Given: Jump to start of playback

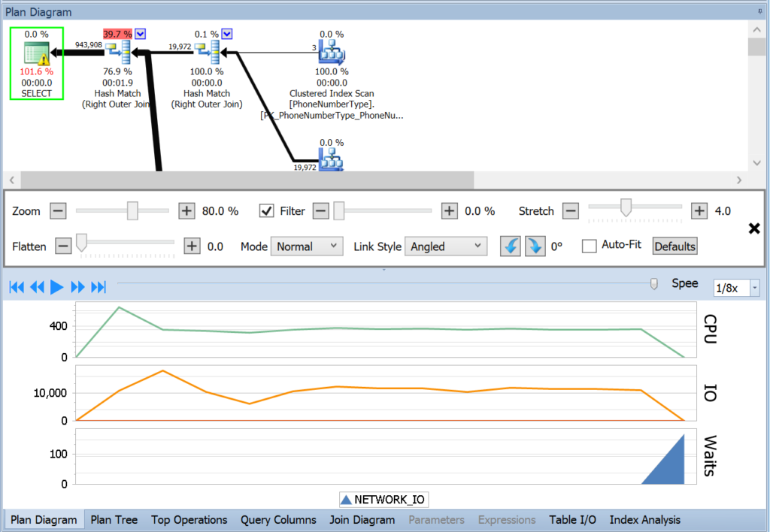Looking at the screenshot, I should click(17, 287).
